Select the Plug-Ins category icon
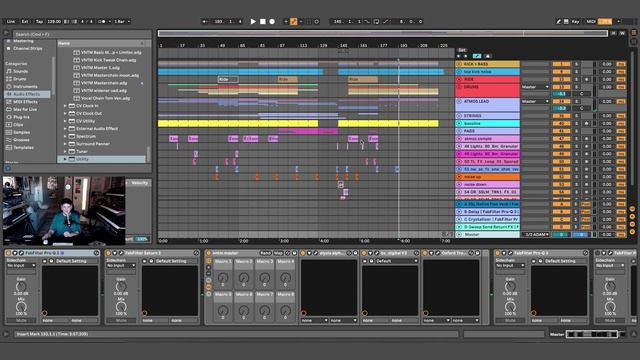The width and height of the screenshot is (640, 360). [x=9, y=117]
